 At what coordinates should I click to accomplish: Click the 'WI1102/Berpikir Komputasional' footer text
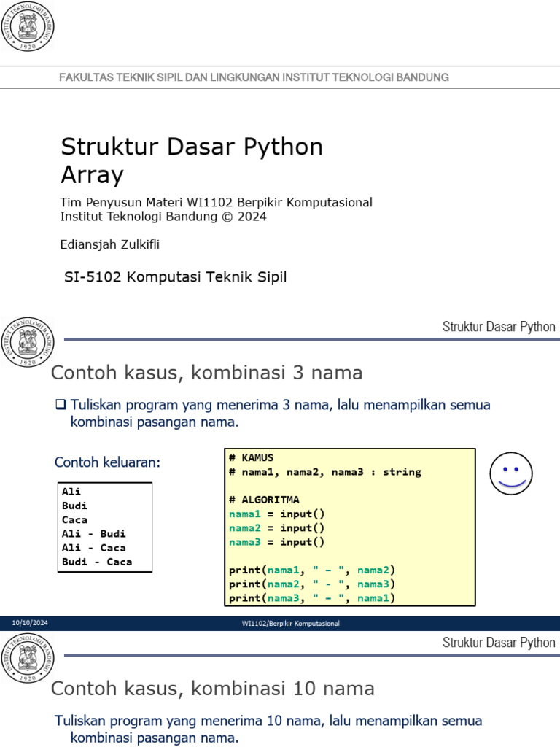coord(290,624)
